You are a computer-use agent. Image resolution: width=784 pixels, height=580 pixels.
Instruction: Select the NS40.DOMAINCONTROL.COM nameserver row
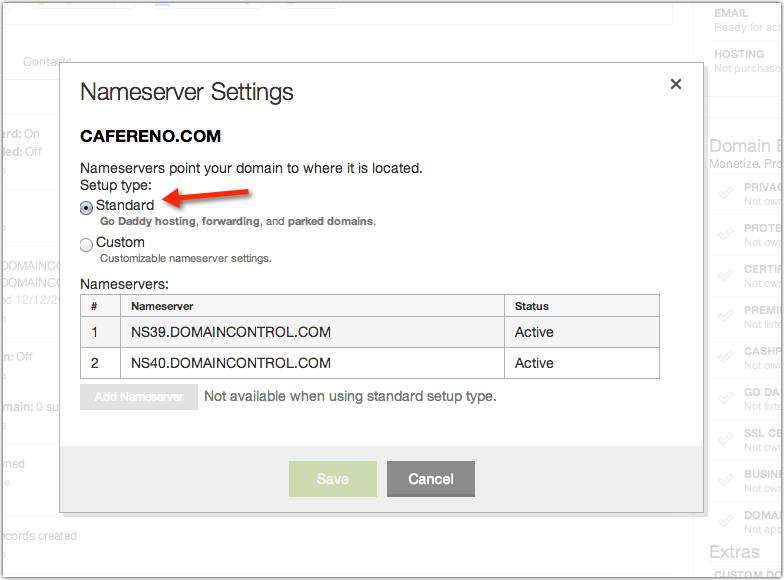point(230,363)
